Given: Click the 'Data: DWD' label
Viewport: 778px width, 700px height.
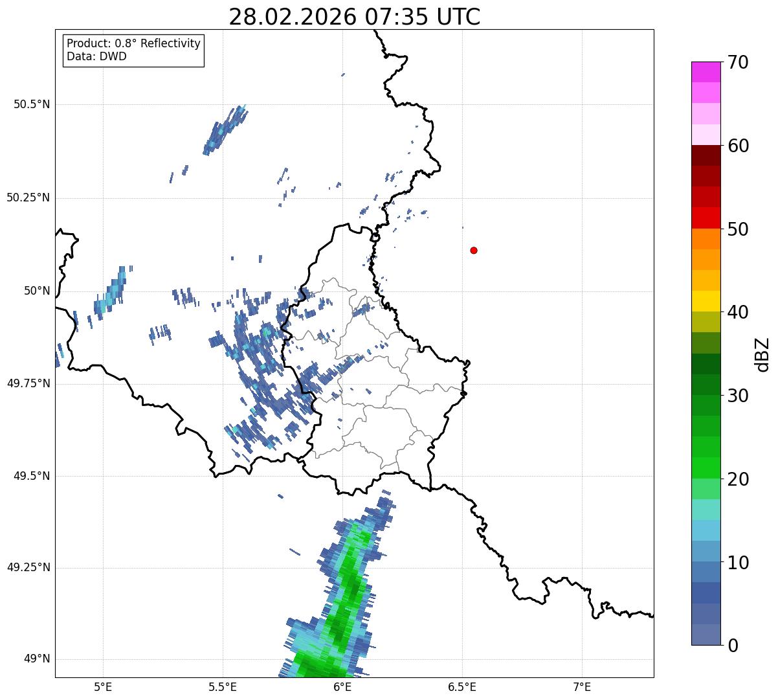Looking at the screenshot, I should (x=96, y=56).
